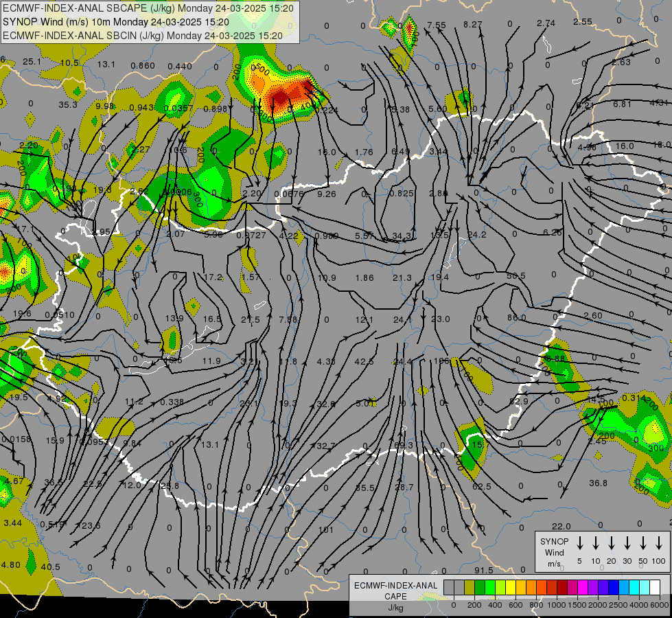Click the map value '50.5'
672x618 pixels.
pos(515,276)
